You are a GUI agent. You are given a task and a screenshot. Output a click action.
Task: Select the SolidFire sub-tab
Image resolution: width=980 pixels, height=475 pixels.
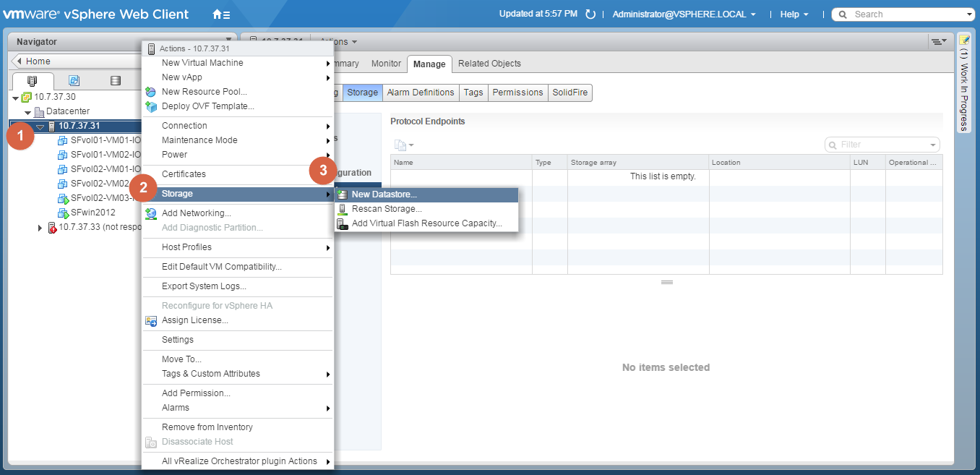[x=570, y=93]
